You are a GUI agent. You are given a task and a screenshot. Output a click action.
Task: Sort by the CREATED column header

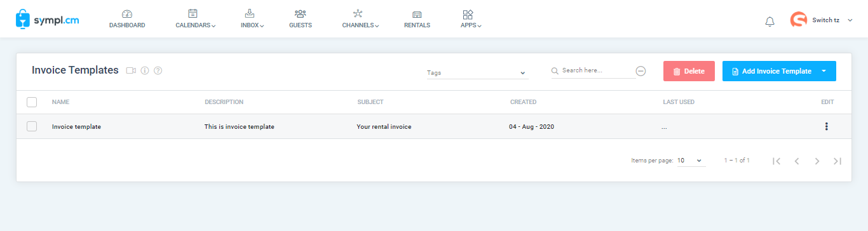click(x=524, y=102)
